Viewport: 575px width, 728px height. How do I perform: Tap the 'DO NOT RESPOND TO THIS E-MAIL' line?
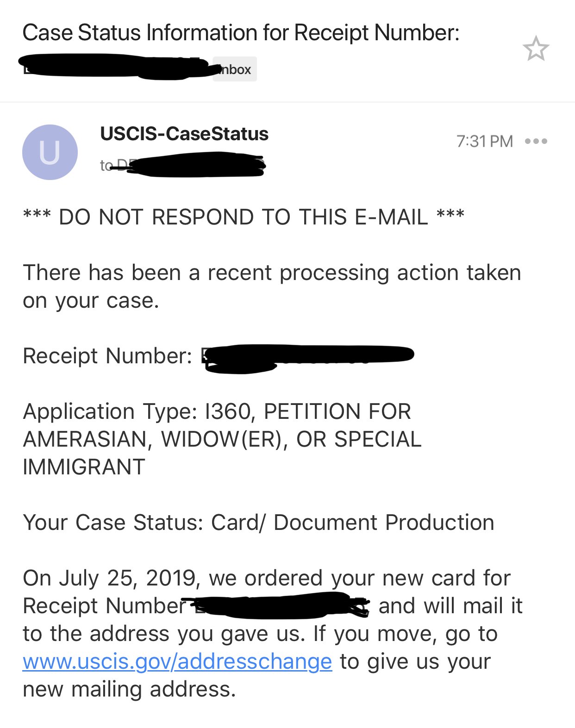click(244, 217)
